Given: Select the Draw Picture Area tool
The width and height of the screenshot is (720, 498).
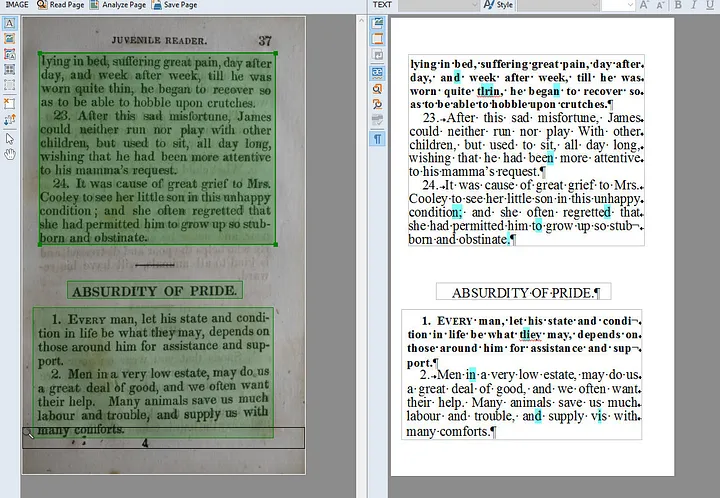Looking at the screenshot, I should pos(9,39).
